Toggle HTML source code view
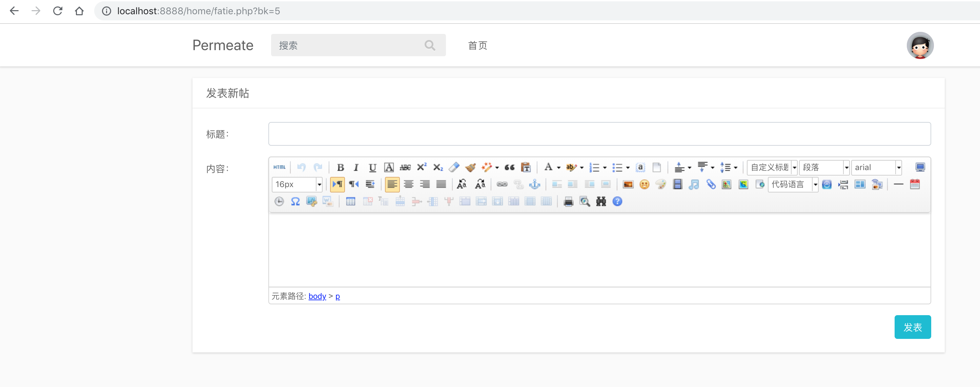Image resolution: width=980 pixels, height=387 pixels. click(x=279, y=167)
